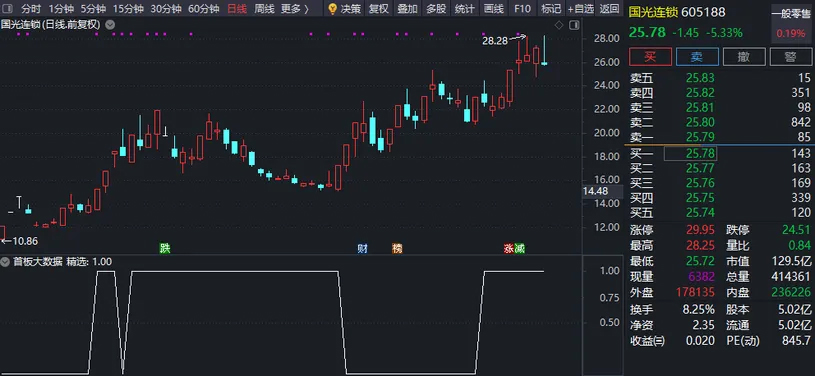Switch to 分时 intraday chart
Image resolution: width=815 pixels, height=376 pixels.
click(31, 9)
